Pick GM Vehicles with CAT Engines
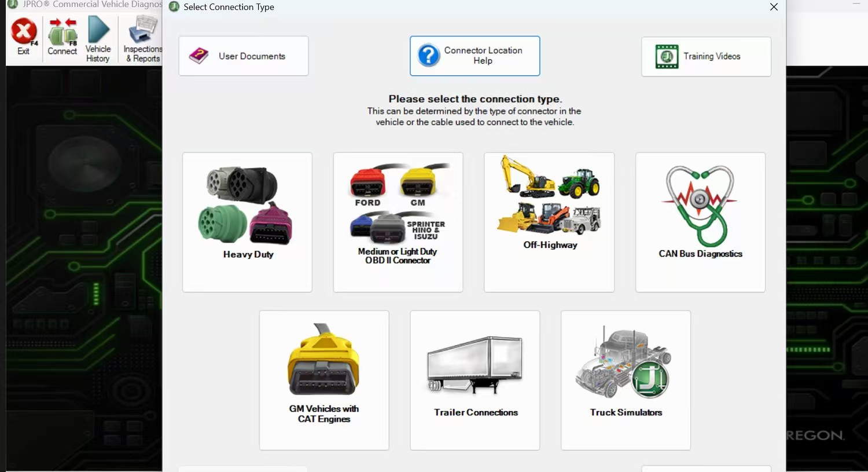 click(324, 380)
